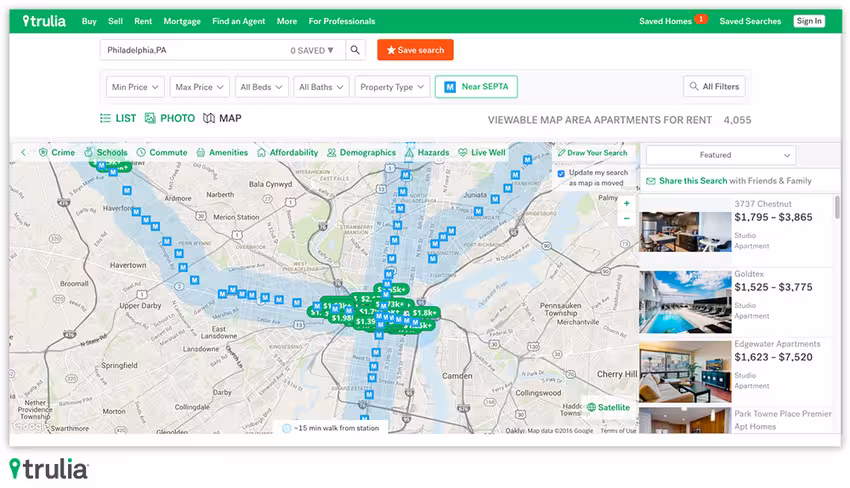
Task: Open the Hazards map overlay
Action: pyautogui.click(x=427, y=153)
